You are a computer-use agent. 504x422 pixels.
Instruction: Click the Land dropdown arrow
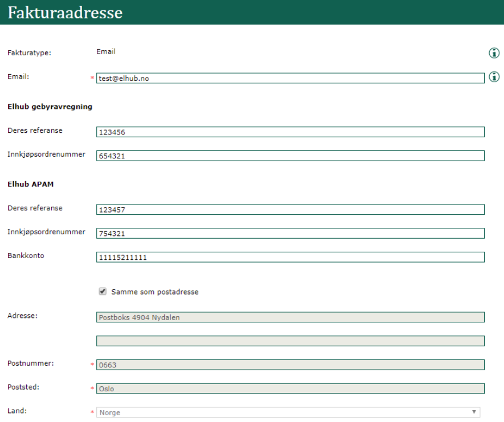(474, 412)
